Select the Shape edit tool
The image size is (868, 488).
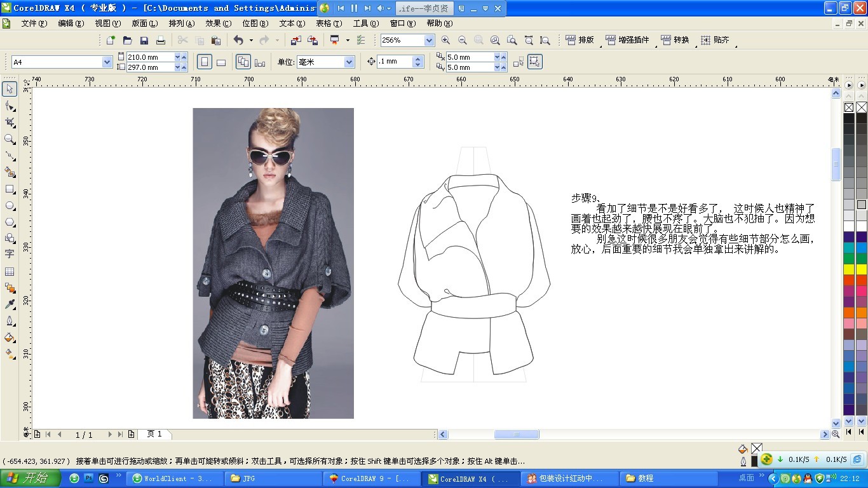pyautogui.click(x=10, y=105)
